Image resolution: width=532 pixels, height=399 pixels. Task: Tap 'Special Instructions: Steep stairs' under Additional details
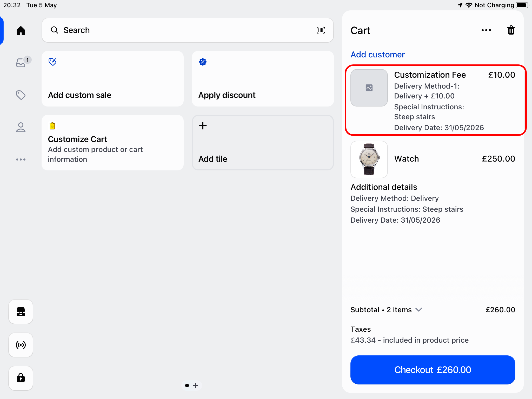click(x=407, y=209)
